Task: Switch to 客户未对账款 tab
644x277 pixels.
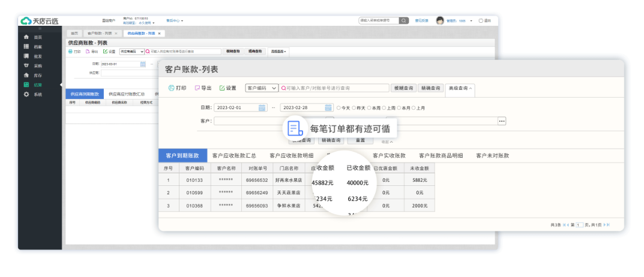Action: [x=492, y=156]
